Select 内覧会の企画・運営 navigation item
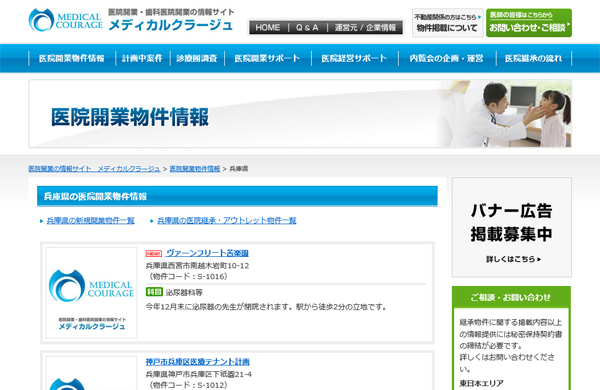Image resolution: width=600 pixels, height=390 pixels. tap(446, 58)
